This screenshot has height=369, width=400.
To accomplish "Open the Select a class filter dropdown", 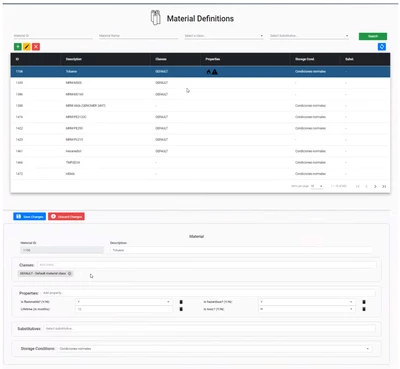I will coord(224,36).
